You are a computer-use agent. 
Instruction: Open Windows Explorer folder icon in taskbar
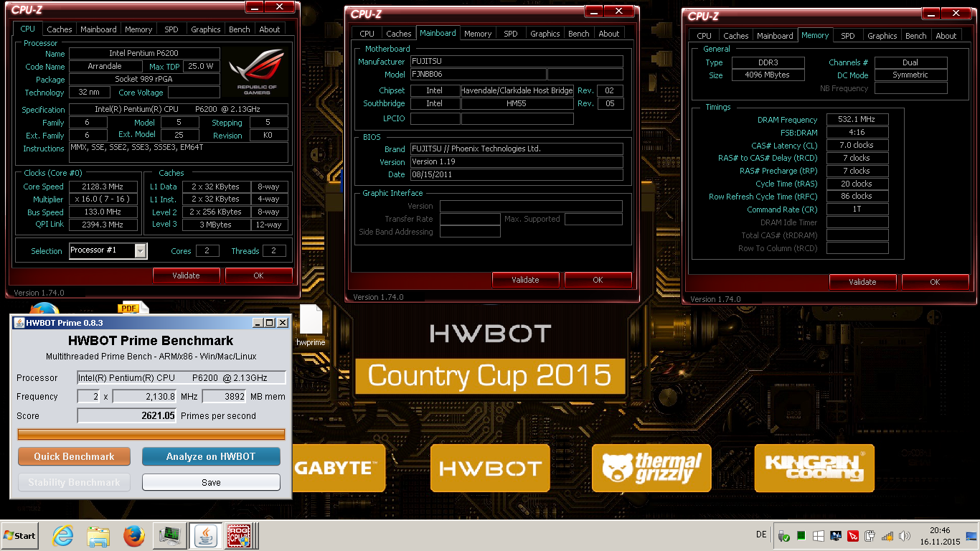tap(98, 535)
